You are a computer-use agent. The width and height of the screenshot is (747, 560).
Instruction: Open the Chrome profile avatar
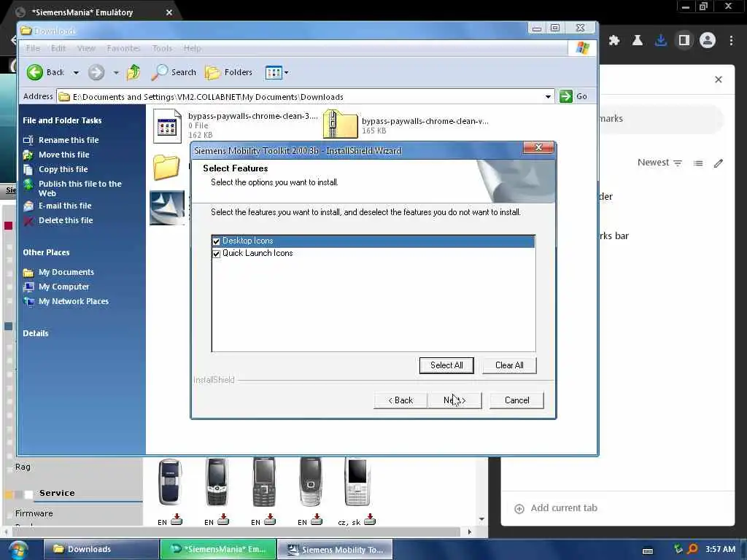pyautogui.click(x=708, y=41)
